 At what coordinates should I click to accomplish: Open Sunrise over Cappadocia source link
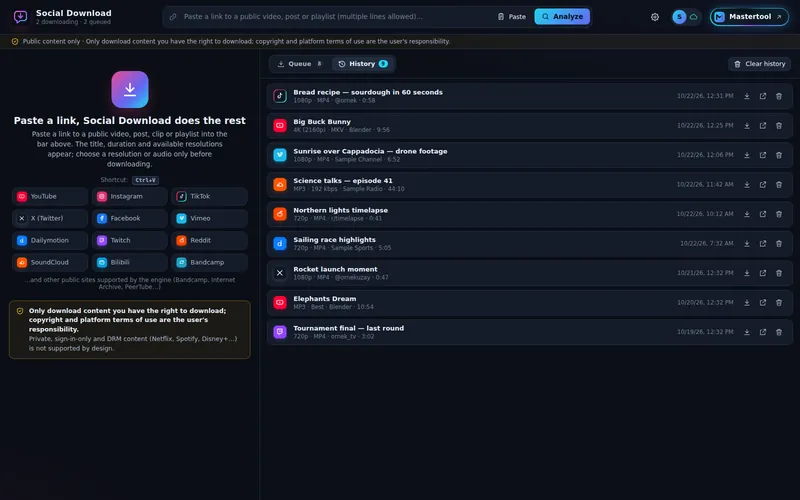coord(763,155)
